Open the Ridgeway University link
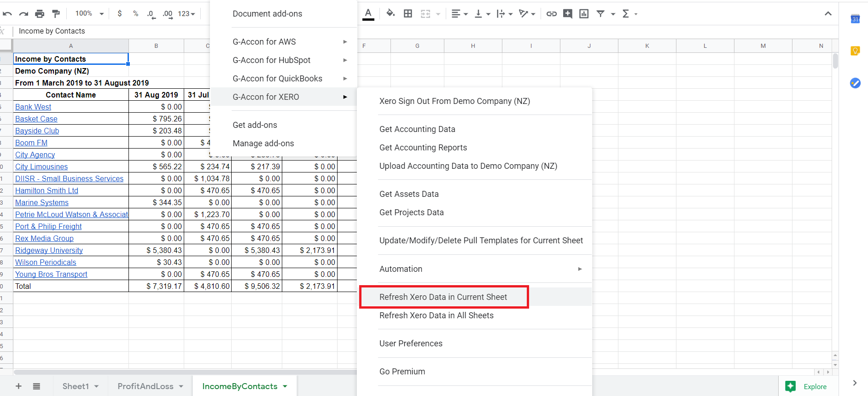The height and width of the screenshot is (396, 868). pos(49,250)
